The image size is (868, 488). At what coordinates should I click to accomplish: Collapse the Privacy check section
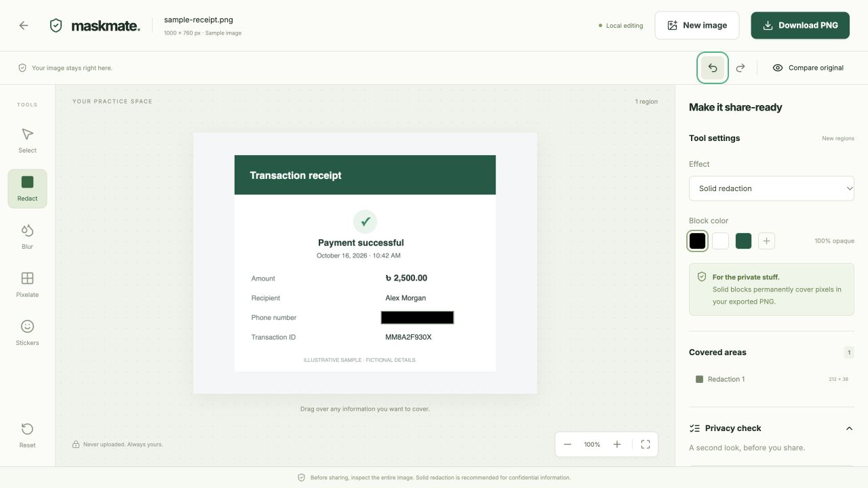coord(849,428)
